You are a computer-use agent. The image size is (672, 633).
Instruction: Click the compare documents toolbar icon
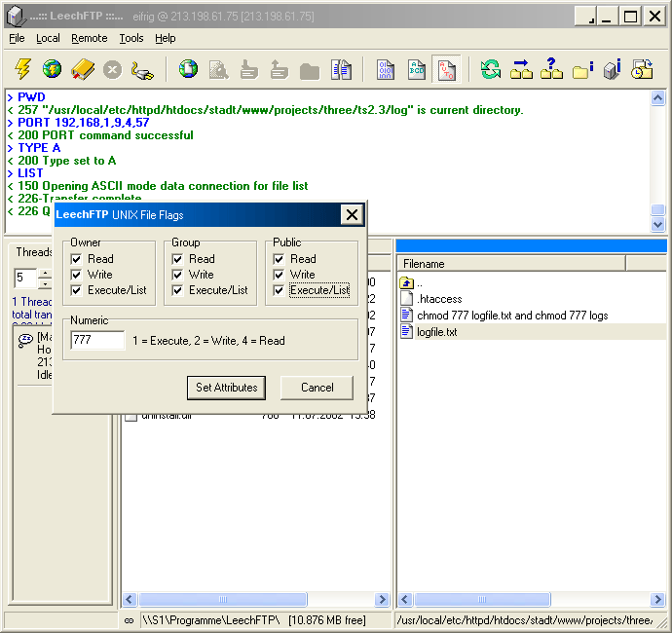point(341,69)
